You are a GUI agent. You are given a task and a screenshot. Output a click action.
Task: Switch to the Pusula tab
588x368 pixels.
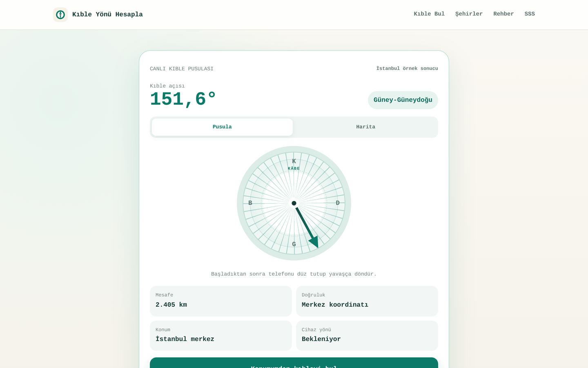point(222,127)
